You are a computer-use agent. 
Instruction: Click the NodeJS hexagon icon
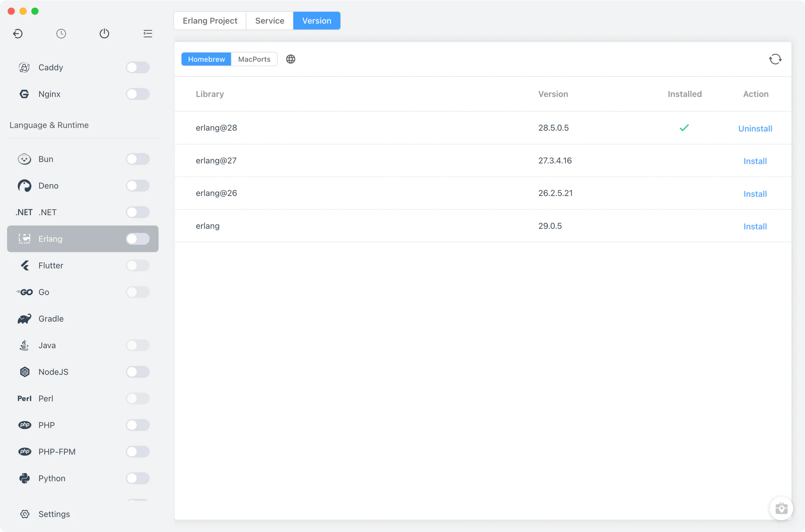24,372
